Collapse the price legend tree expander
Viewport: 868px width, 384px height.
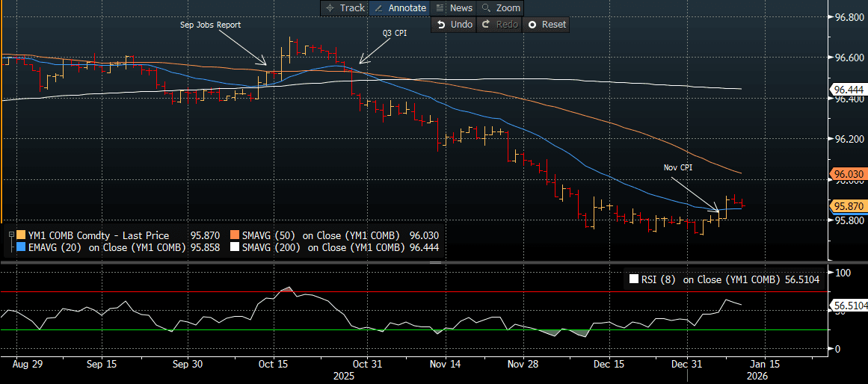pos(10,236)
